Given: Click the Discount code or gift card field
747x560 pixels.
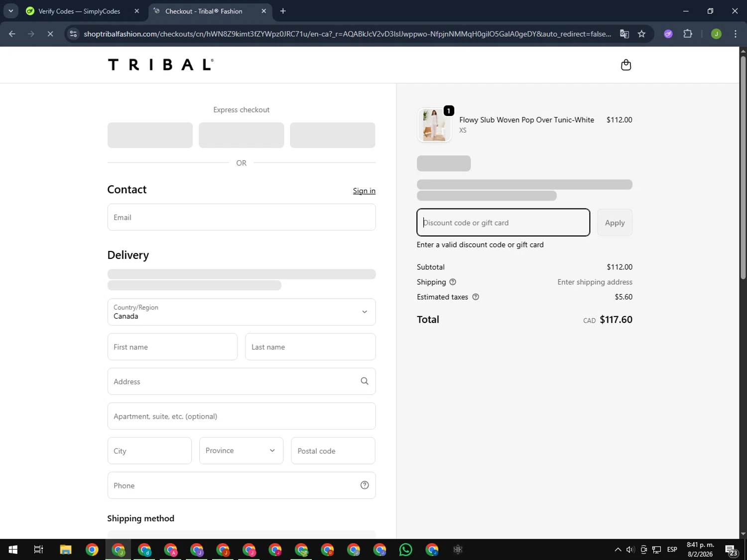Looking at the screenshot, I should [503, 223].
